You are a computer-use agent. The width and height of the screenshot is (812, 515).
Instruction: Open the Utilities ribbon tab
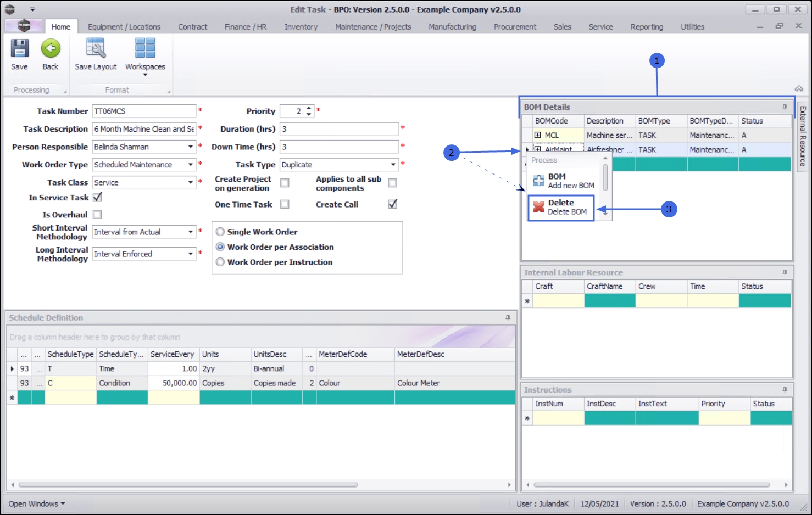pyautogui.click(x=693, y=27)
